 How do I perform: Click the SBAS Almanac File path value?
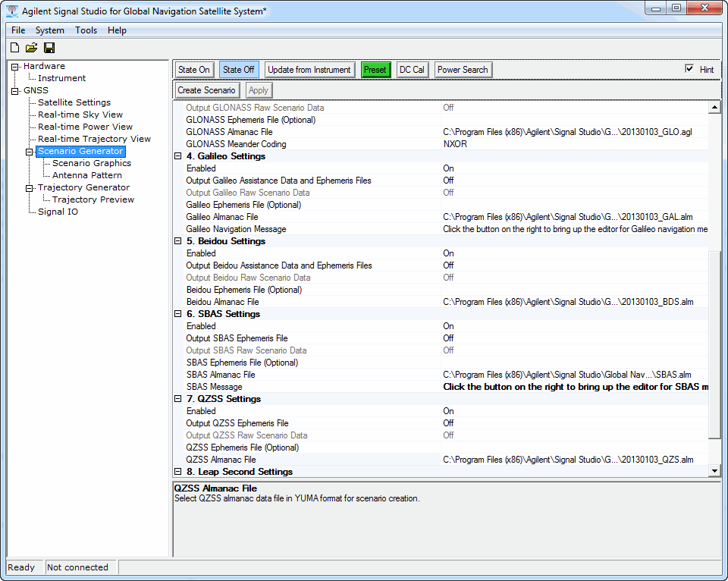567,375
